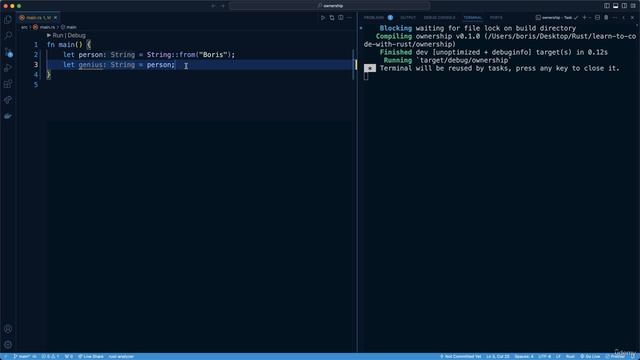Image resolution: width=640 pixels, height=360 pixels.
Task: Click the main.rs breadcrumb item
Action: pos(44,27)
